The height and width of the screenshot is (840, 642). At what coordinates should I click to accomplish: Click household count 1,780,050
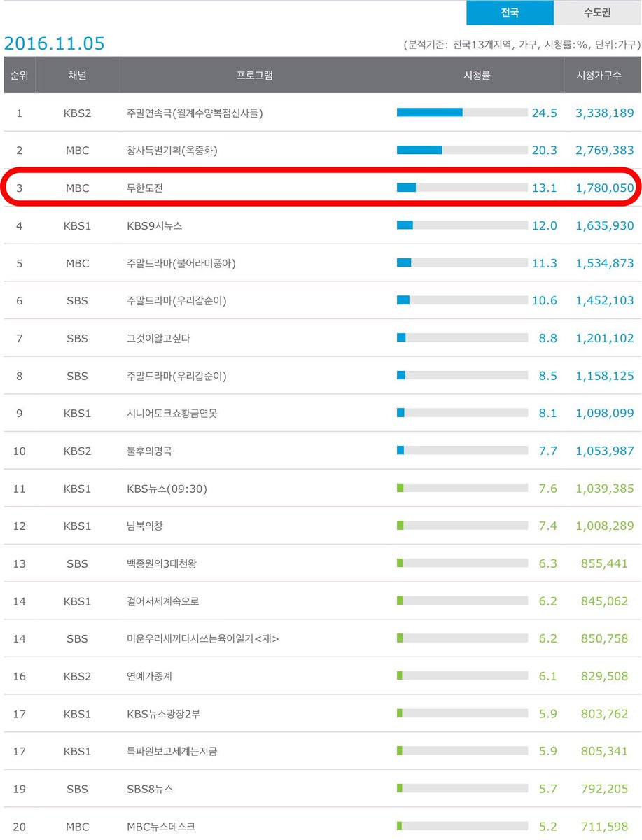click(x=605, y=188)
